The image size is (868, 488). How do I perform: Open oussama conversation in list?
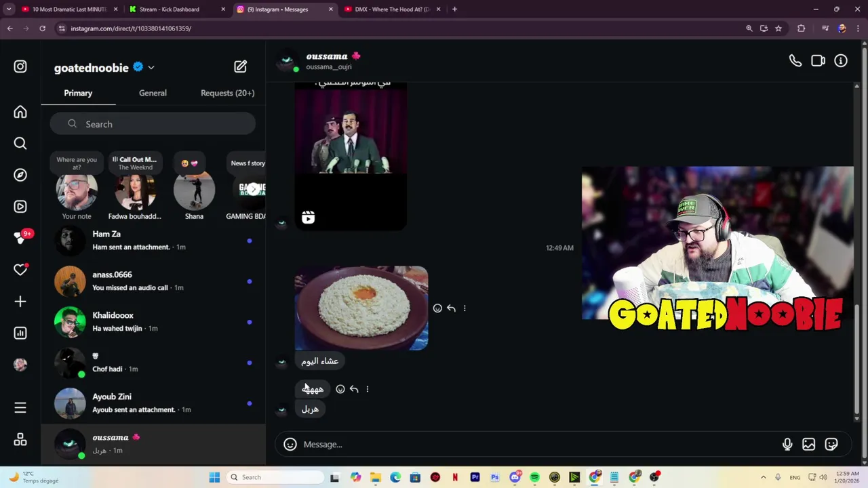[153, 444]
